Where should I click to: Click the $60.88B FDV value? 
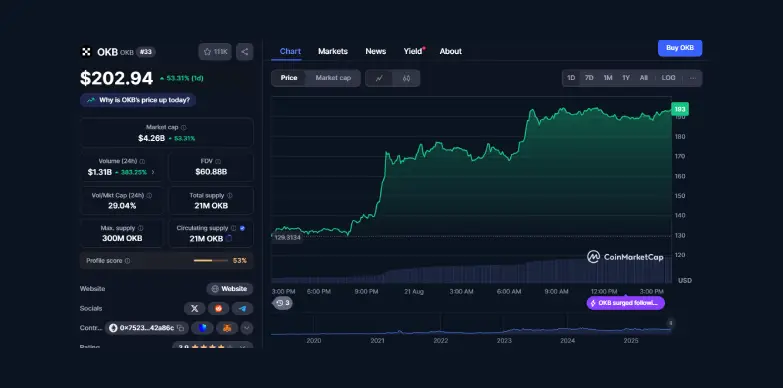[211, 172]
